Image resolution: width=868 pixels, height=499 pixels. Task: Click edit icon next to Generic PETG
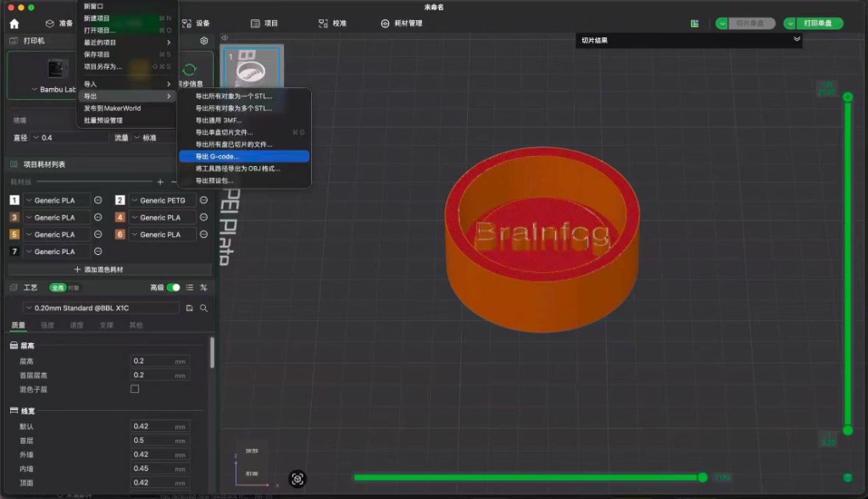(x=203, y=200)
